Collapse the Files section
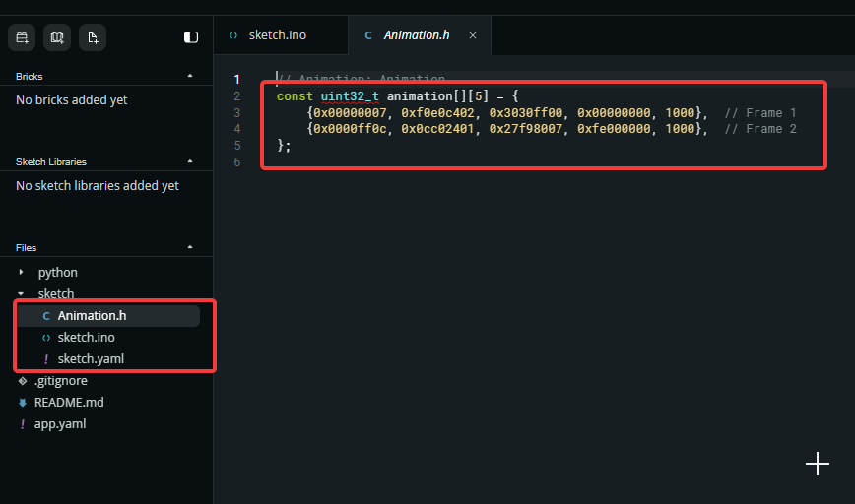This screenshot has width=855, height=504. (190, 247)
